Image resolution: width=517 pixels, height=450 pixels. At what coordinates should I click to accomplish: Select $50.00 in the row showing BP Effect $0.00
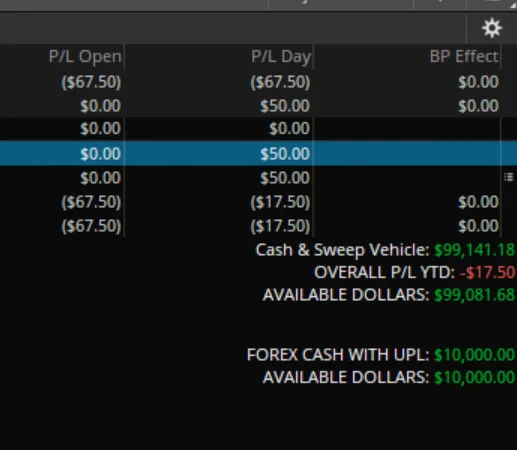coord(285,106)
